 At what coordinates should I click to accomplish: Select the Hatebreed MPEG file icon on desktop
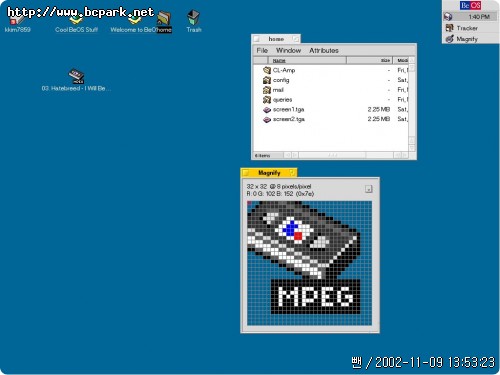[76, 76]
